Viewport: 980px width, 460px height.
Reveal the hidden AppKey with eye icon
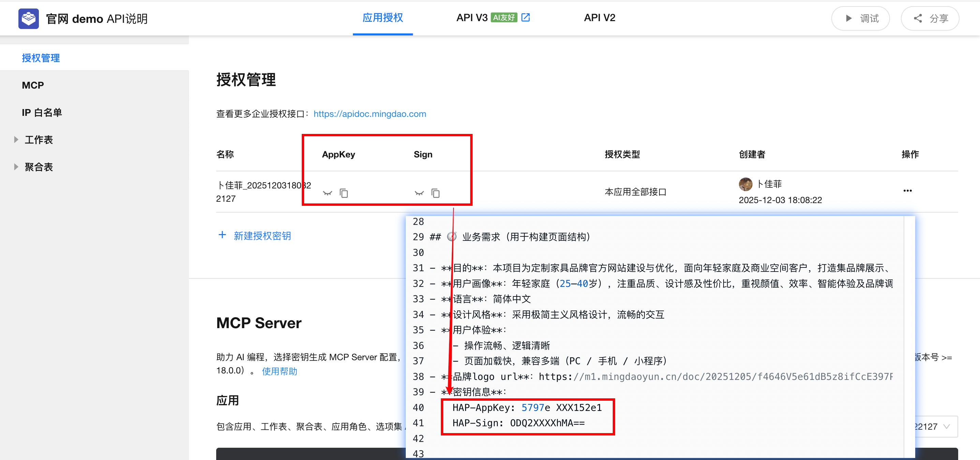pyautogui.click(x=327, y=193)
